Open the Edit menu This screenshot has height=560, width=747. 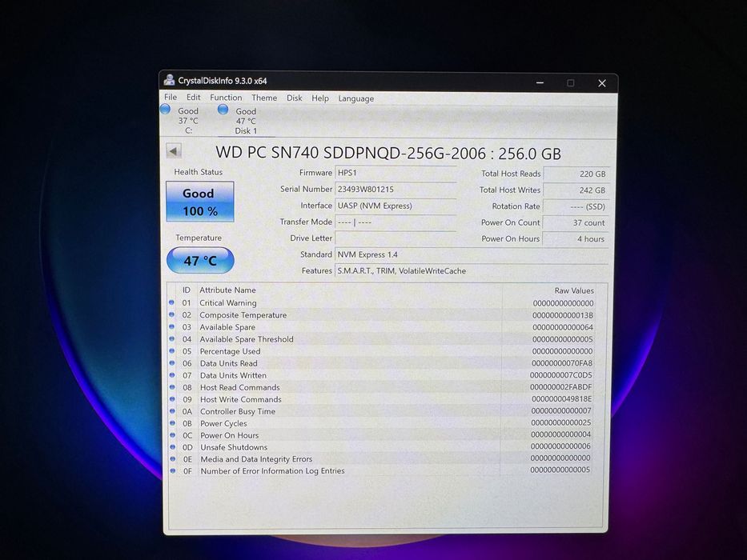(x=193, y=97)
